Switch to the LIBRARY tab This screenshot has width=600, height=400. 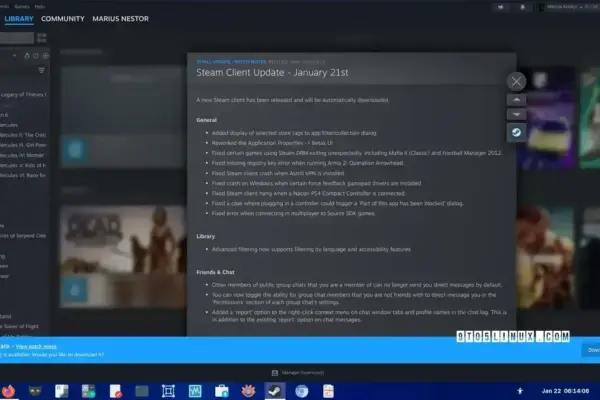[19, 19]
